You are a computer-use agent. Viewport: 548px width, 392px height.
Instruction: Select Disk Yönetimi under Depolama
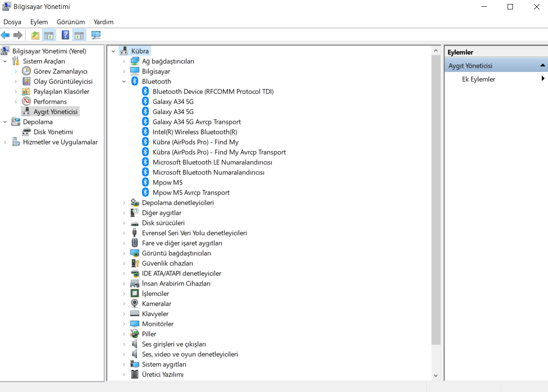pos(53,132)
